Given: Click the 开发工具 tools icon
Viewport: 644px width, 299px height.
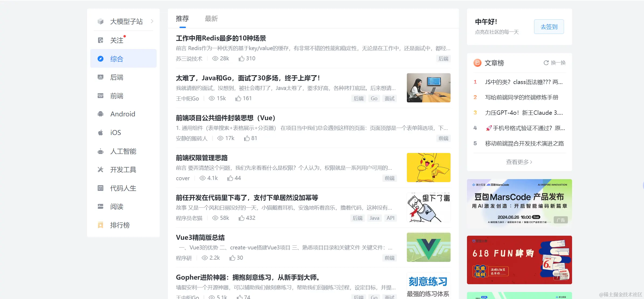Looking at the screenshot, I should click(101, 170).
